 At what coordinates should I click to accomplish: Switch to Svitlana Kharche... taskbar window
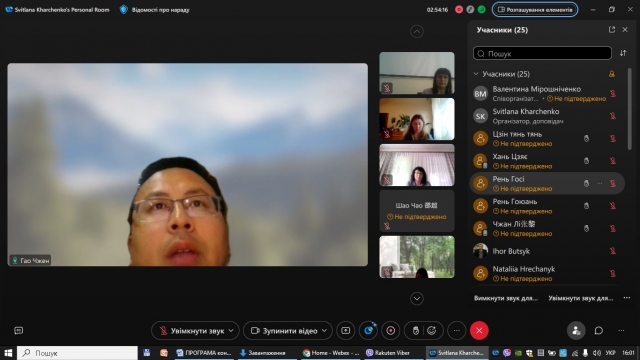(456, 353)
